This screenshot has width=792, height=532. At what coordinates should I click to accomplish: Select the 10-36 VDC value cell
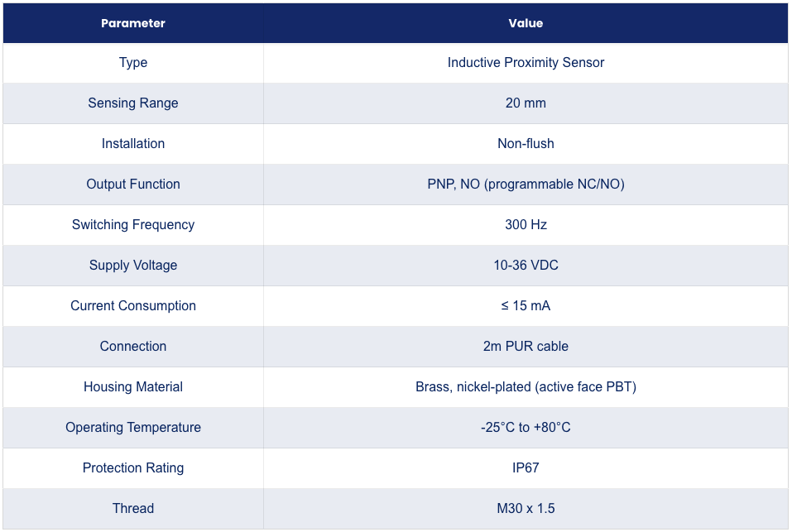coord(526,266)
